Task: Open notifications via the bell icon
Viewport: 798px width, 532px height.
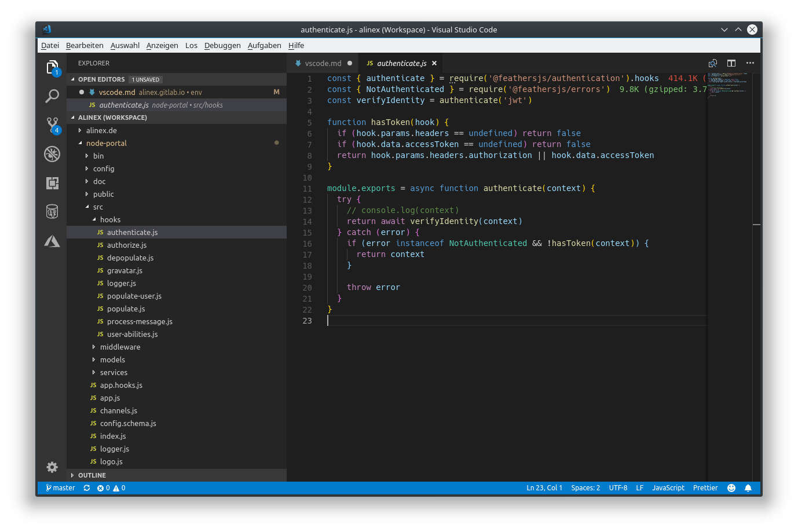Action: click(748, 488)
